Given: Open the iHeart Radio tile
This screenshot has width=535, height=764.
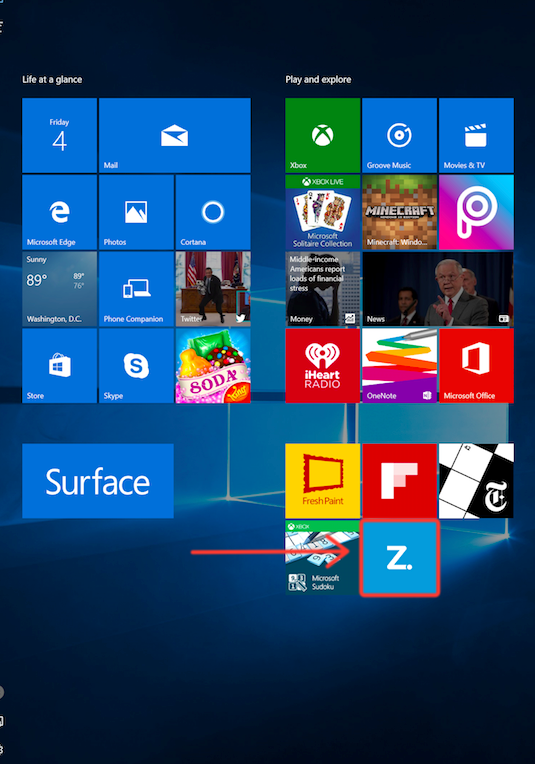Looking at the screenshot, I should point(323,365).
